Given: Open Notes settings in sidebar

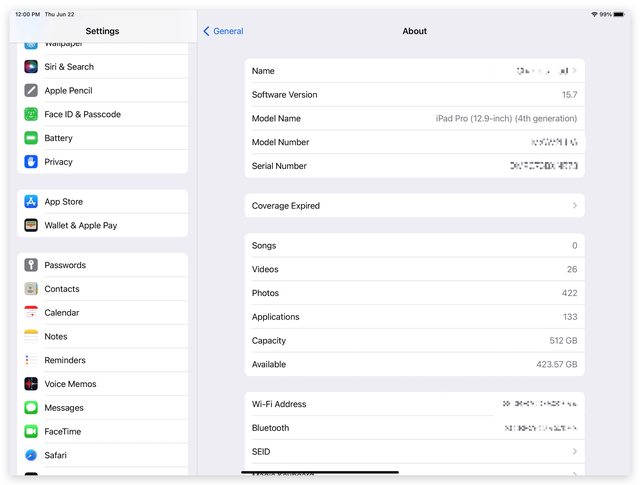Looking at the screenshot, I should click(x=56, y=337).
